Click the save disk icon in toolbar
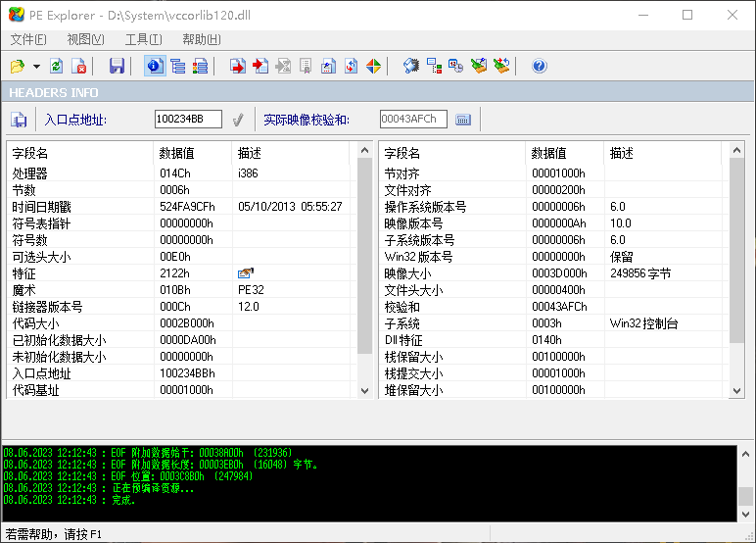Image resolution: width=756 pixels, height=543 pixels. pos(117,67)
